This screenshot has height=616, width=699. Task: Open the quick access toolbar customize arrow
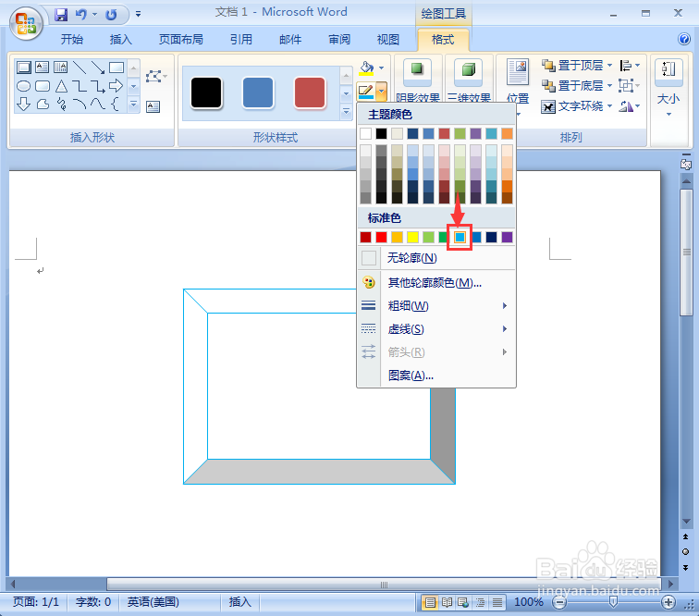138,14
